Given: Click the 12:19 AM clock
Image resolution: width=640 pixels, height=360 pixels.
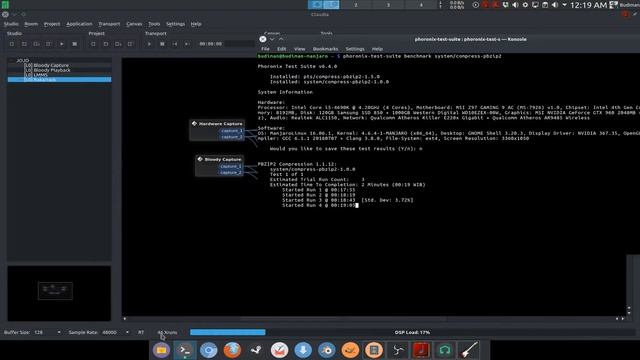Looking at the screenshot, I should click(588, 5).
